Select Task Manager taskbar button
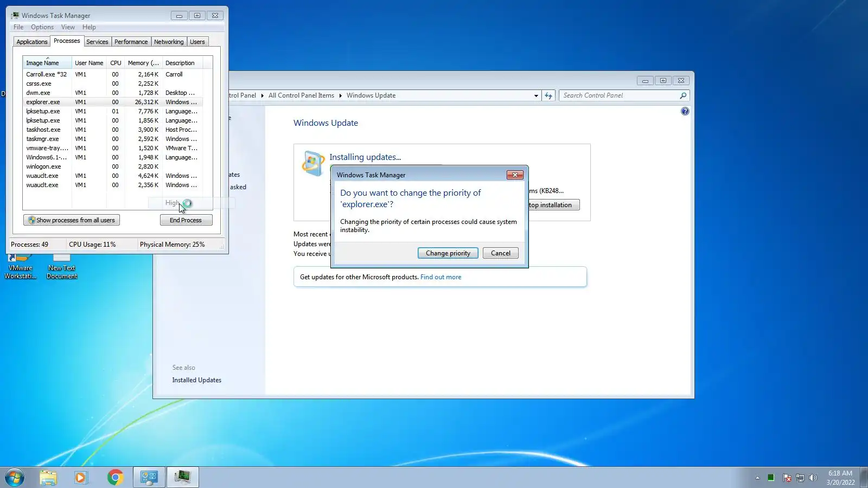The height and width of the screenshot is (488, 868). pos(182,477)
